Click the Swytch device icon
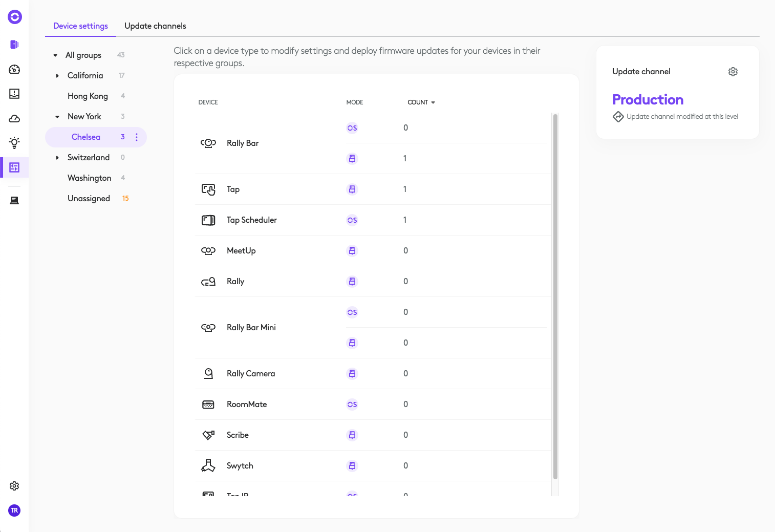Image resolution: width=775 pixels, height=532 pixels. pyautogui.click(x=208, y=465)
